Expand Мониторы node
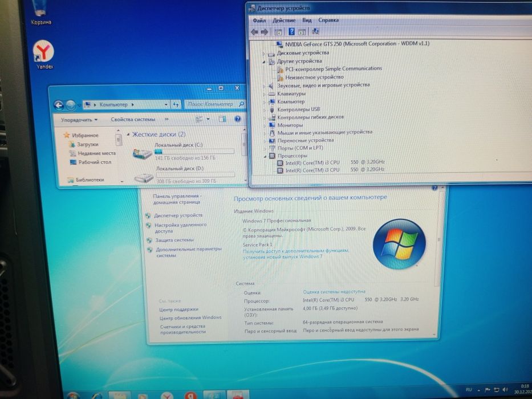 [x=265, y=125]
